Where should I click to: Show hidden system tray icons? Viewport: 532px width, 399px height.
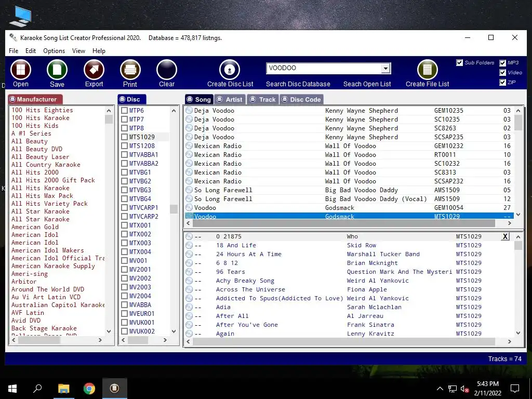[x=440, y=389]
